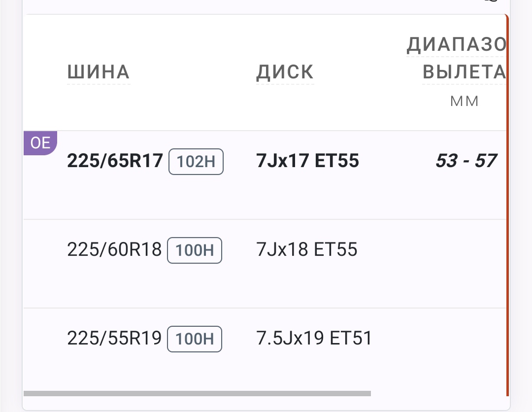Click the ДИСК column header
This screenshot has width=532, height=412.
(x=285, y=72)
